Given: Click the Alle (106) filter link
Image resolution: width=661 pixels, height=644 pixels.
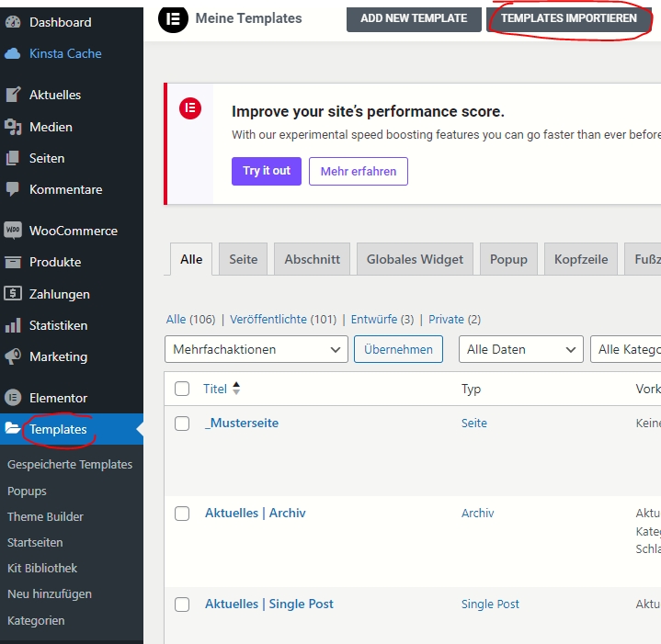Looking at the screenshot, I should point(190,320).
